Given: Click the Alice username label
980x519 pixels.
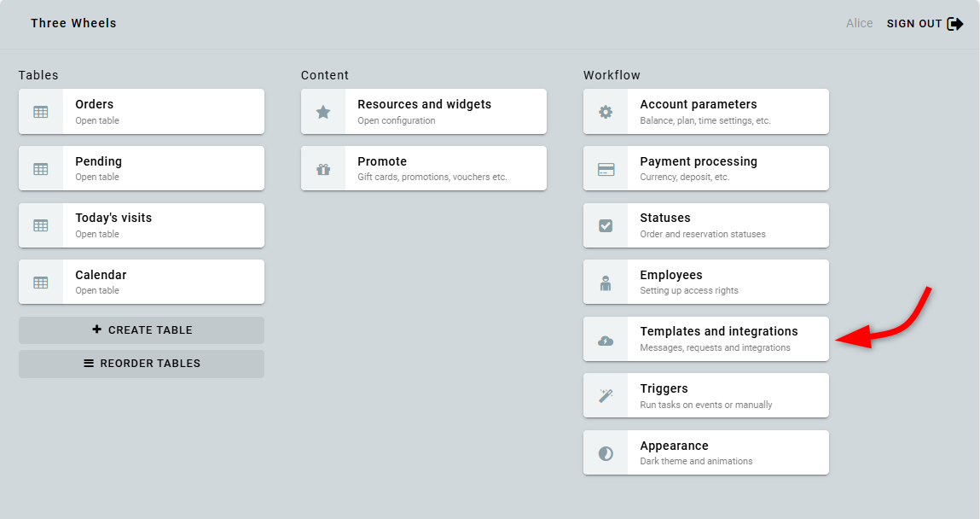Looking at the screenshot, I should (859, 24).
